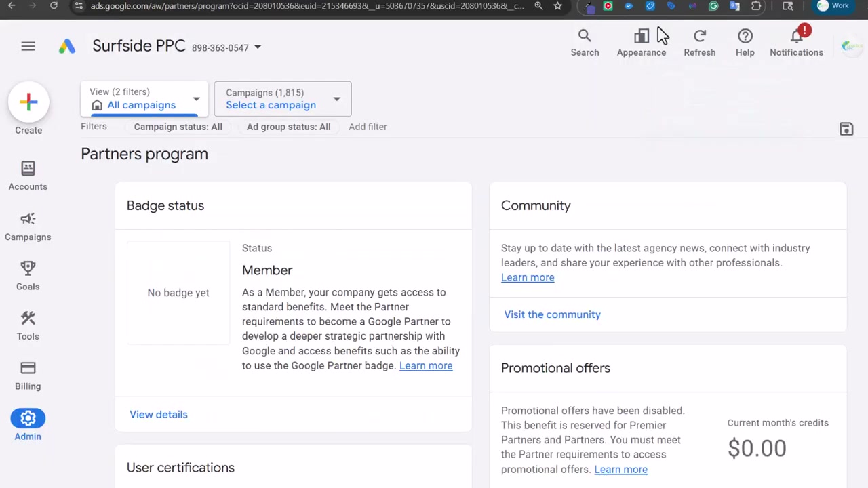Click Visit the community link
868x488 pixels.
pos(552,314)
